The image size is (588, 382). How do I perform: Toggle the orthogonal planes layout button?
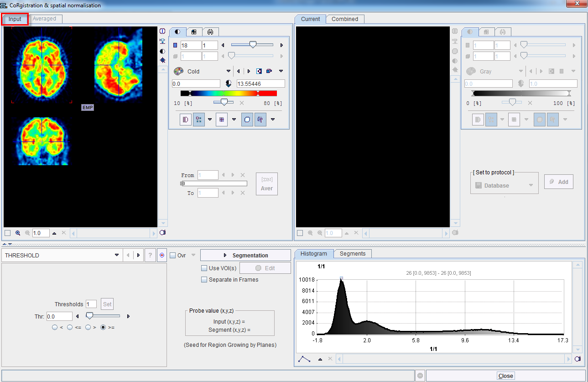click(x=198, y=120)
